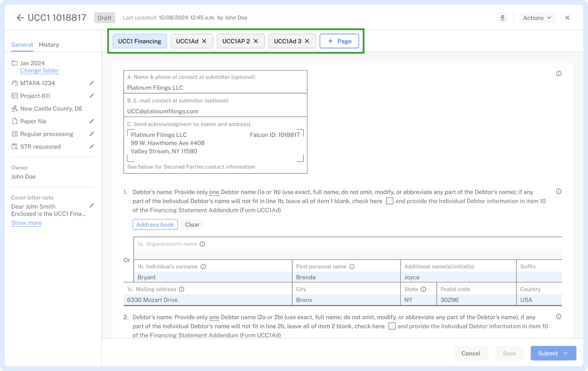Click the email field UCC@platinumfilings.com
Screen dimensions: 588x371
click(x=215, y=111)
